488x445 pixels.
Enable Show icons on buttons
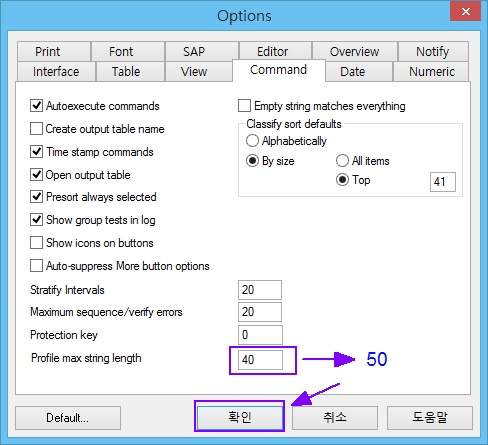36,243
